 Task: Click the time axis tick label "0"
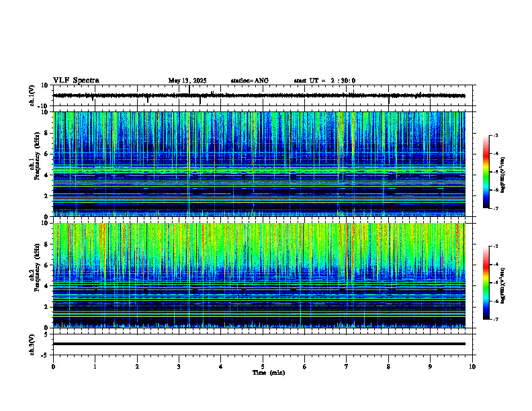click(53, 367)
